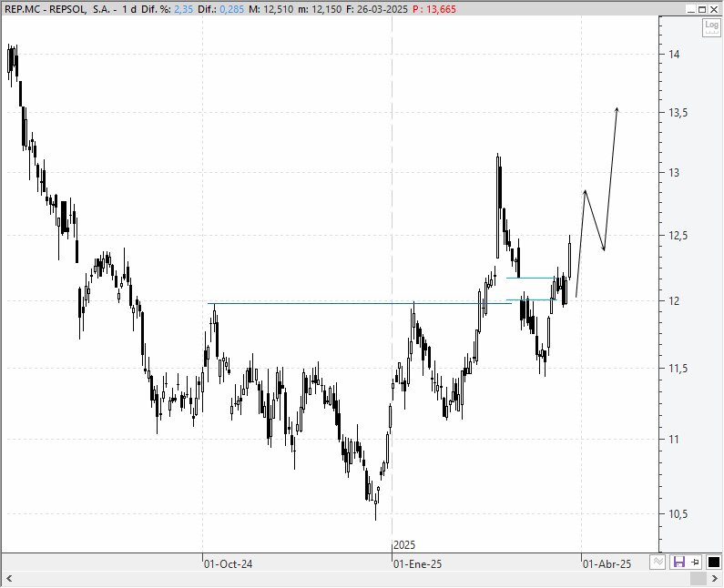Click the 13 price axis label
The image size is (724, 588).
[674, 173]
